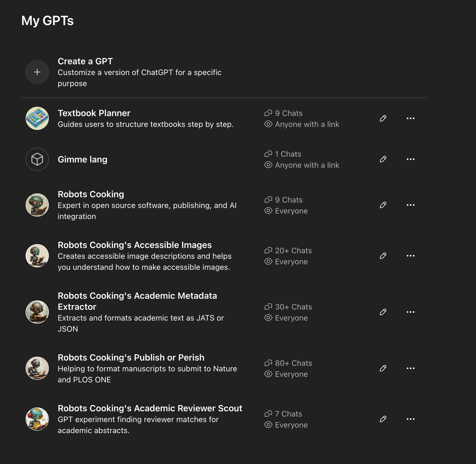Show the ellipsis menu for Academic Reviewer Scout
The image size is (476, 464).
411,419
